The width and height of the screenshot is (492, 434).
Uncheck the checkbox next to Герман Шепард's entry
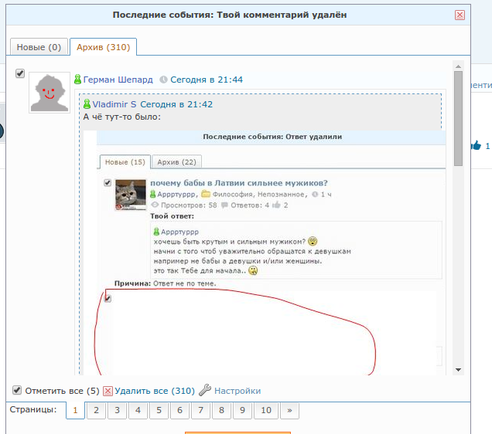[20, 73]
